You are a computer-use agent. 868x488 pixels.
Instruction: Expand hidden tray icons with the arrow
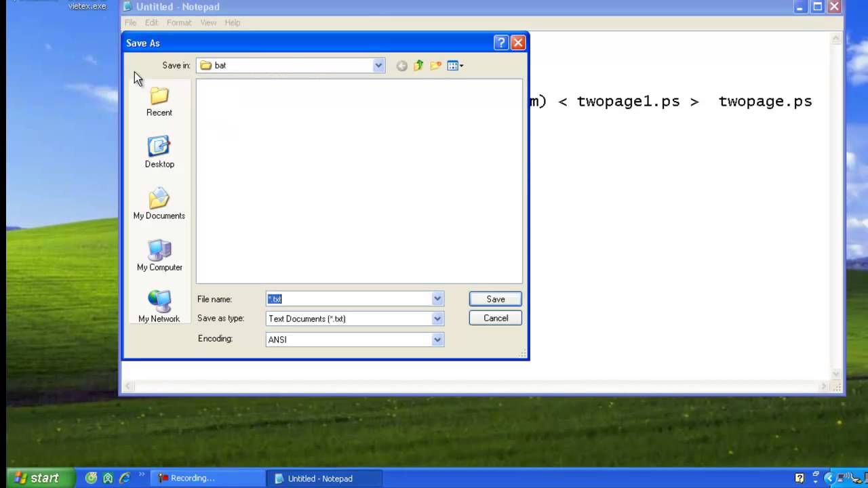click(x=829, y=478)
